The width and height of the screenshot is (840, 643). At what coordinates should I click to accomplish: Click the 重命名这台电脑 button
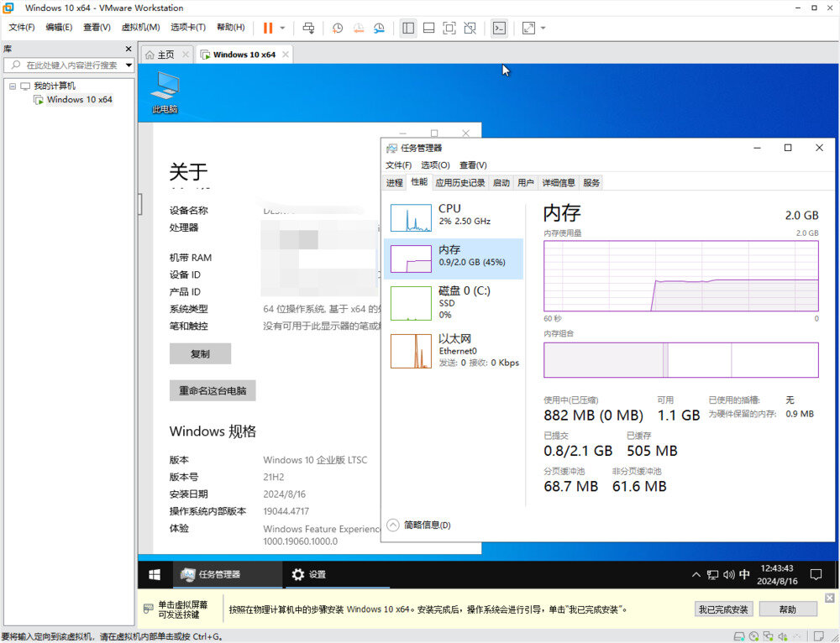click(x=211, y=390)
